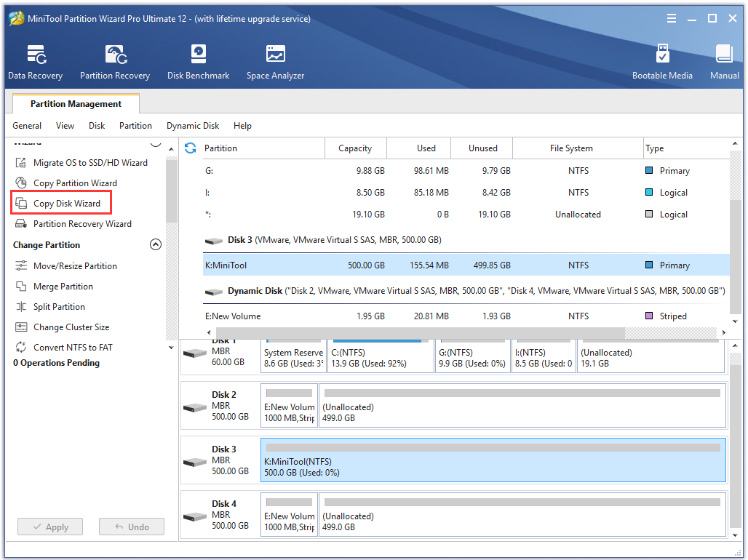The height and width of the screenshot is (560, 748).
Task: Open the Data Recovery tool
Action: pyautogui.click(x=36, y=62)
